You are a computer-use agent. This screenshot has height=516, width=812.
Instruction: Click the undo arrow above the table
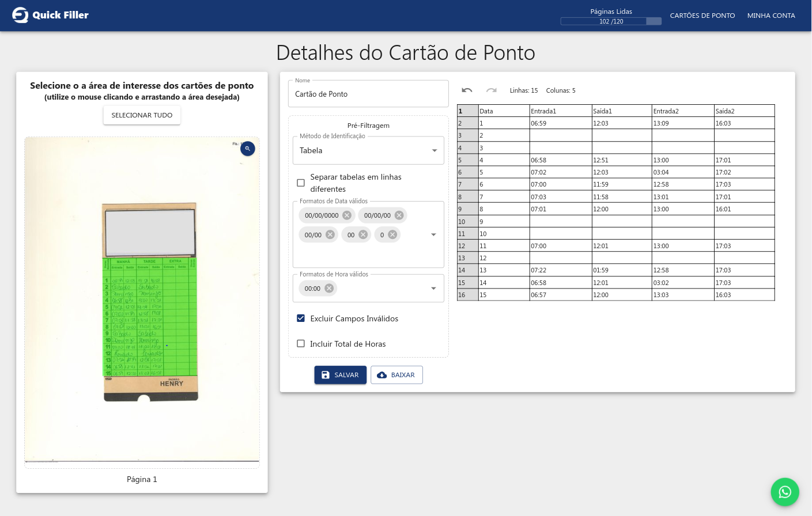click(x=467, y=90)
